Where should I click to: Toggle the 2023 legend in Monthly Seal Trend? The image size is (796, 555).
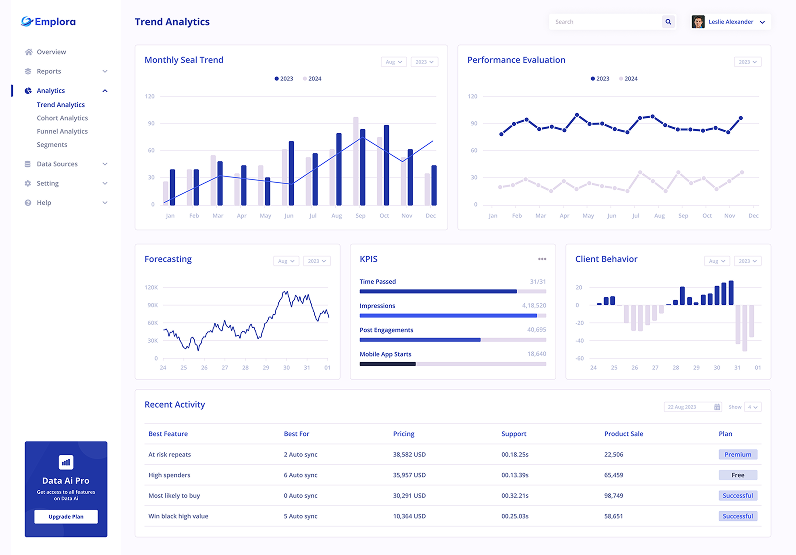[x=284, y=78]
